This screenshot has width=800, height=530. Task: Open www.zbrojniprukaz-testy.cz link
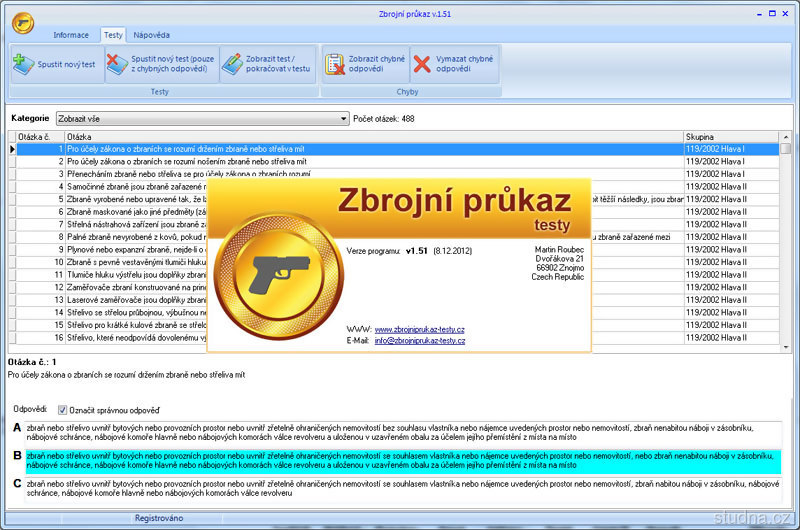pos(419,330)
